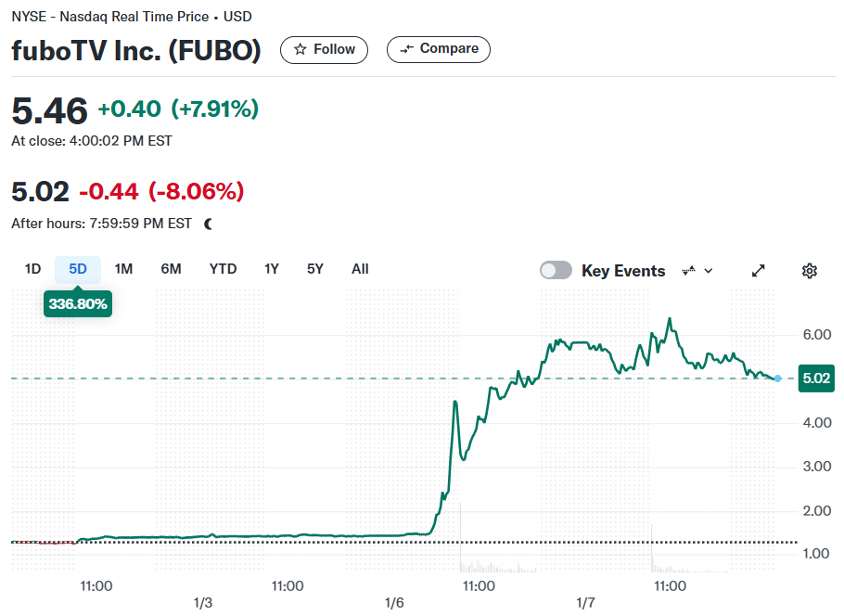Viewport: 844px width, 616px height.
Task: Click the compare arrows icon
Action: point(406,49)
